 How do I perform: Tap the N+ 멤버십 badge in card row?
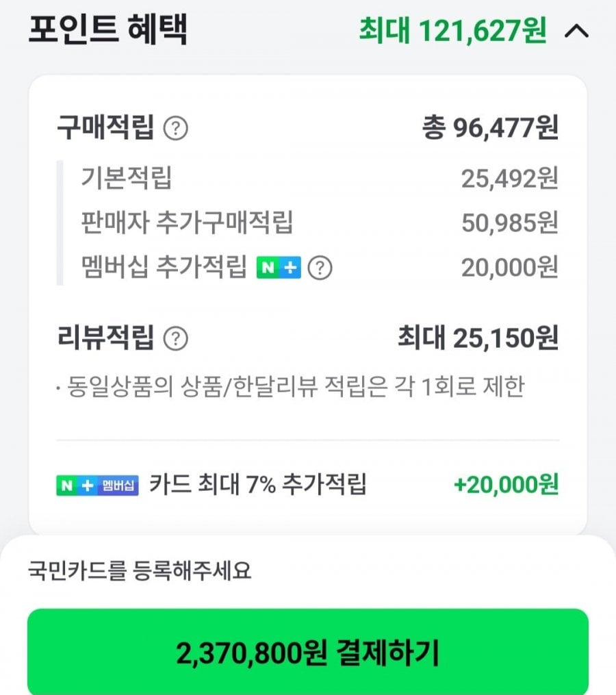(97, 485)
